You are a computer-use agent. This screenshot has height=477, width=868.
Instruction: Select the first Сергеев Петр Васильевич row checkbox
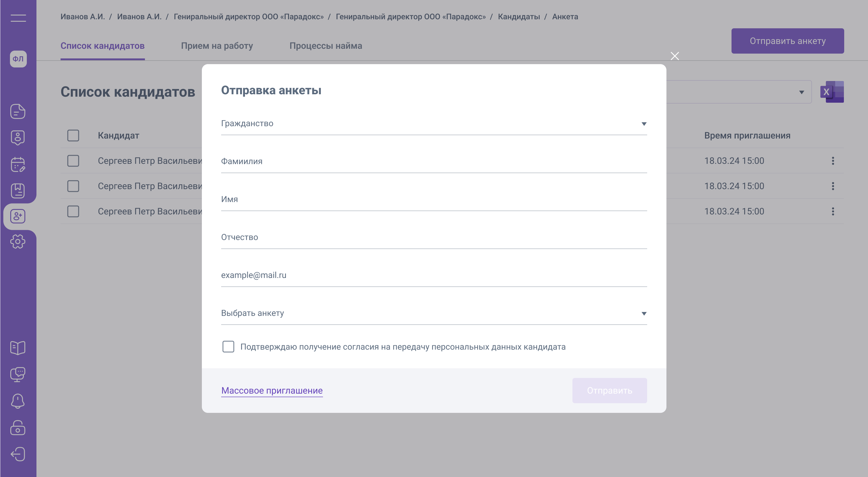point(73,161)
